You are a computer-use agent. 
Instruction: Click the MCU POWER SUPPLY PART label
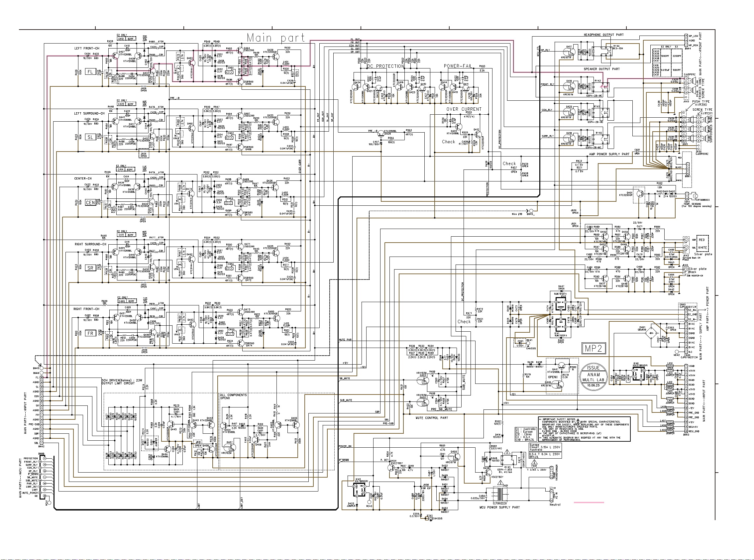499,507
